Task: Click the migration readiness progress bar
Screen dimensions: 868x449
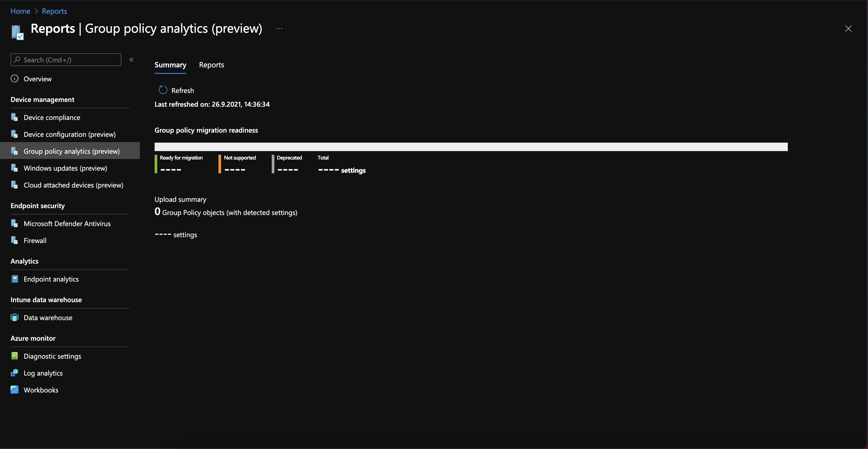Action: 471,147
